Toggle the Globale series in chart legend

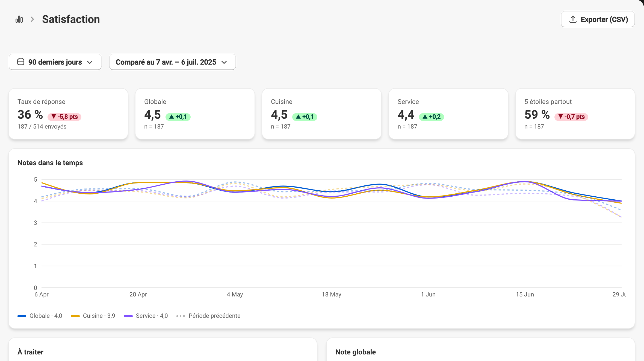[x=40, y=316]
